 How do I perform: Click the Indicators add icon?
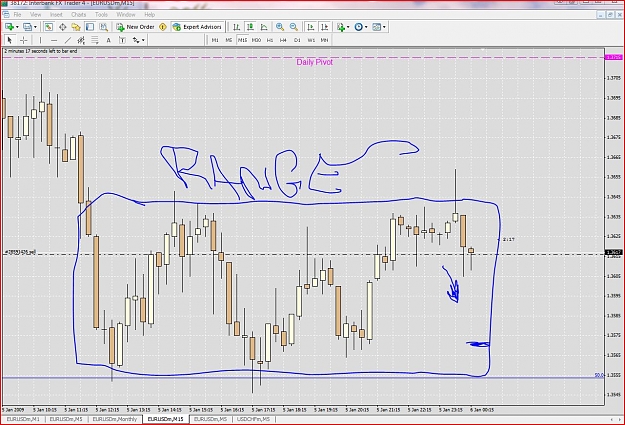pyautogui.click(x=341, y=27)
